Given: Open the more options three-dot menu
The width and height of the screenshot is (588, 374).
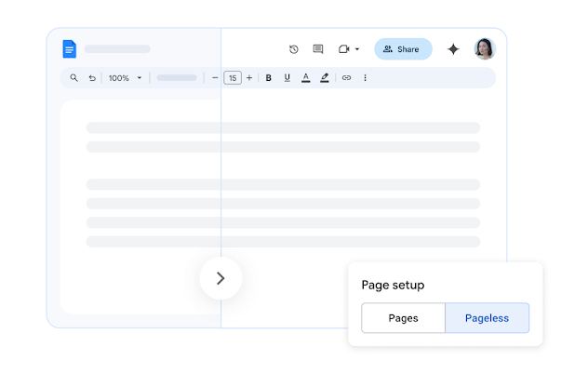Looking at the screenshot, I should [x=365, y=78].
